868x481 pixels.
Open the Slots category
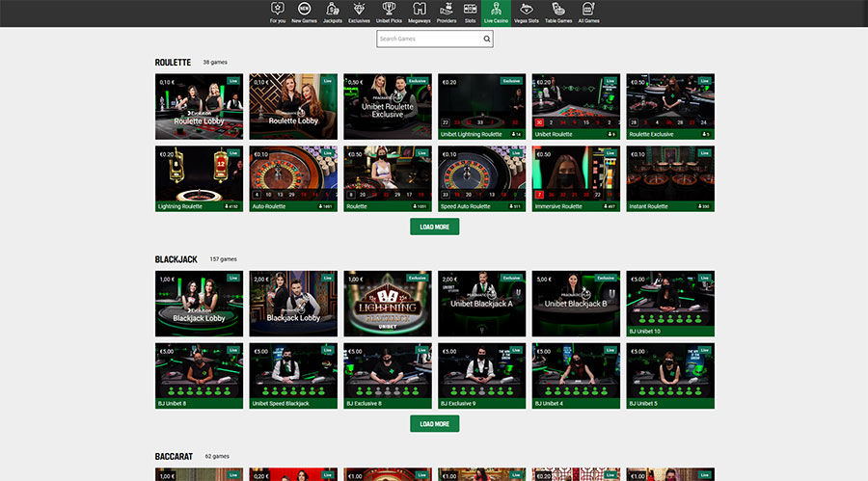[x=470, y=13]
